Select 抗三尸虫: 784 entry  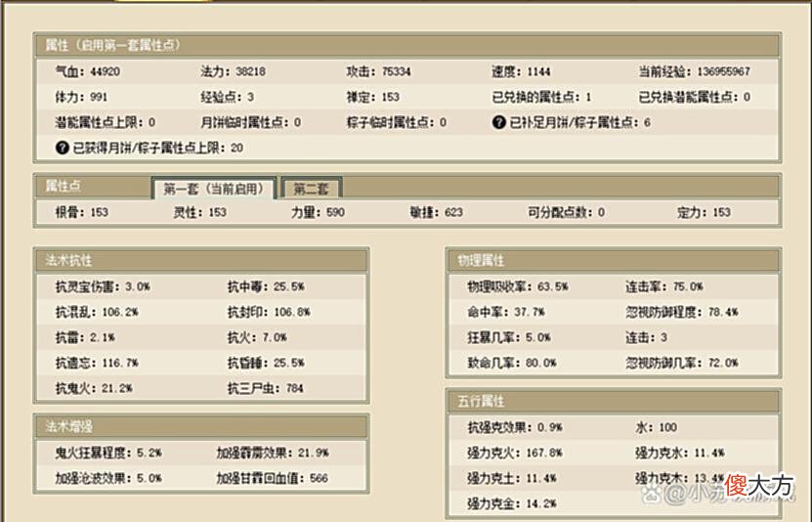265,388
